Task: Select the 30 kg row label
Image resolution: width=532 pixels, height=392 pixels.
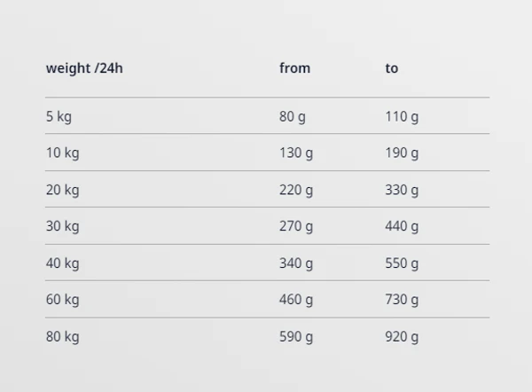Action: coord(62,226)
